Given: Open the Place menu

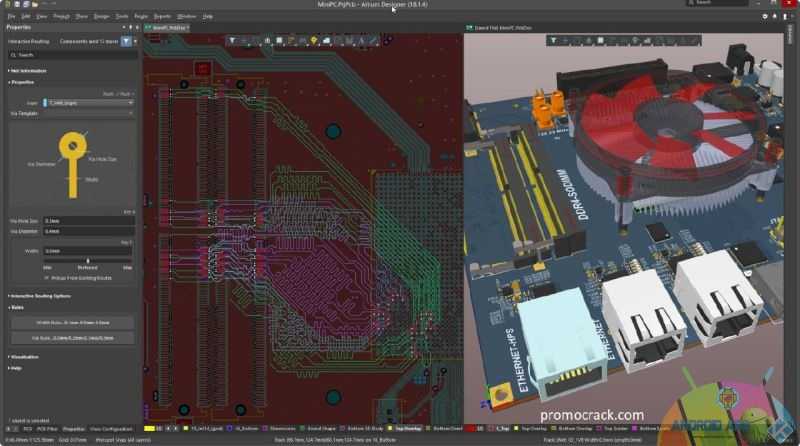Looking at the screenshot, I should coord(82,16).
